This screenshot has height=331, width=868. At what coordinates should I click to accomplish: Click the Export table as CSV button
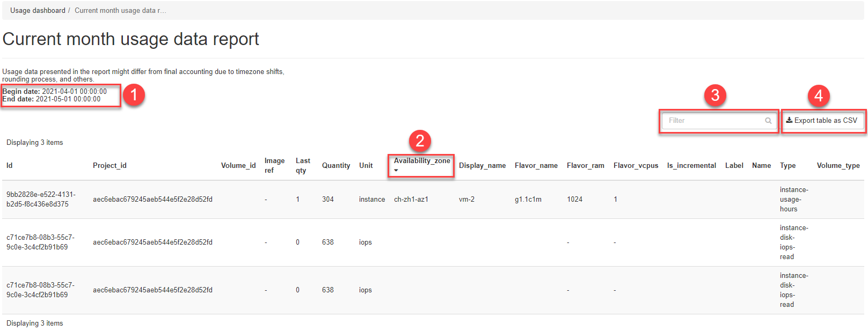822,121
